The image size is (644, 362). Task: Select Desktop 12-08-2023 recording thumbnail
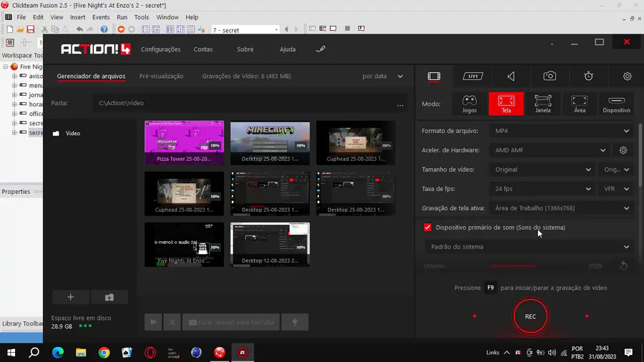pos(270,245)
